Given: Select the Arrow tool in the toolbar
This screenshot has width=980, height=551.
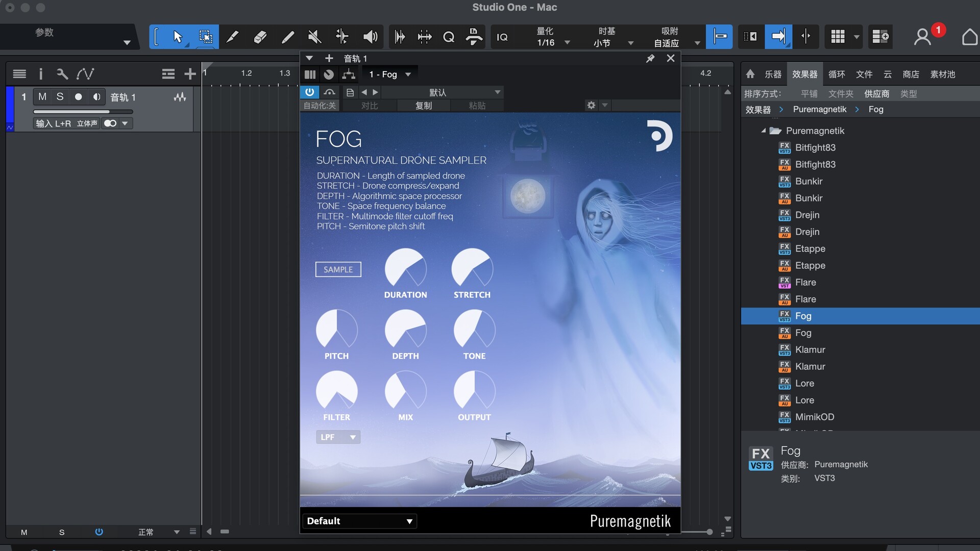Looking at the screenshot, I should click(x=178, y=37).
